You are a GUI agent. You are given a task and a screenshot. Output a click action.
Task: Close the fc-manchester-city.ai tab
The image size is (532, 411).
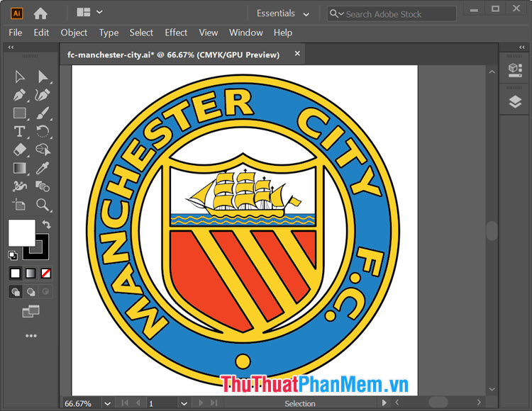[297, 54]
